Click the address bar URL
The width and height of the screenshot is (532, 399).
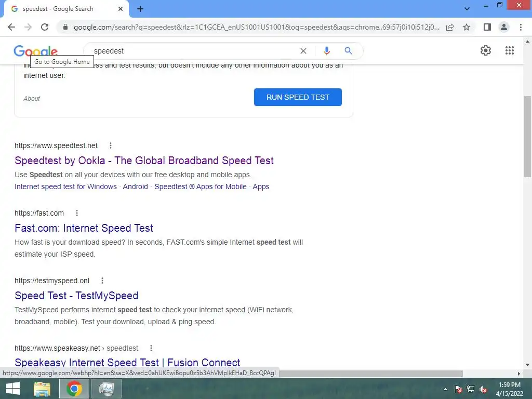(256, 27)
